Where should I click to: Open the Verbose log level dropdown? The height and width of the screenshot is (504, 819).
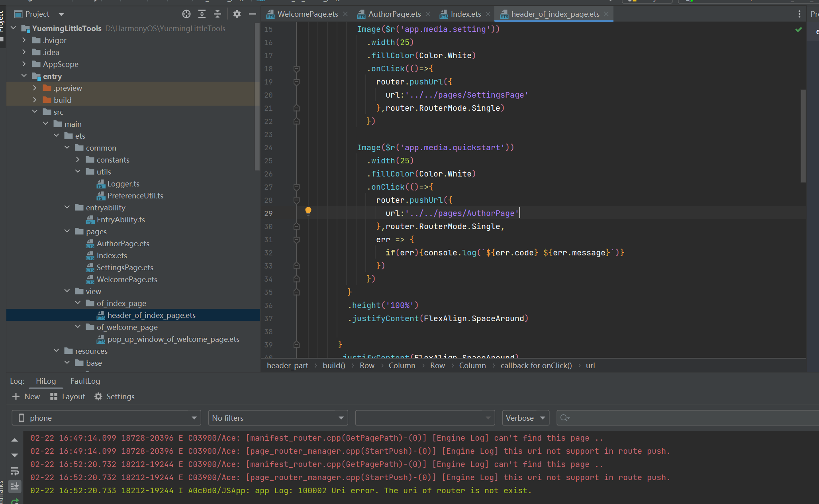point(525,418)
